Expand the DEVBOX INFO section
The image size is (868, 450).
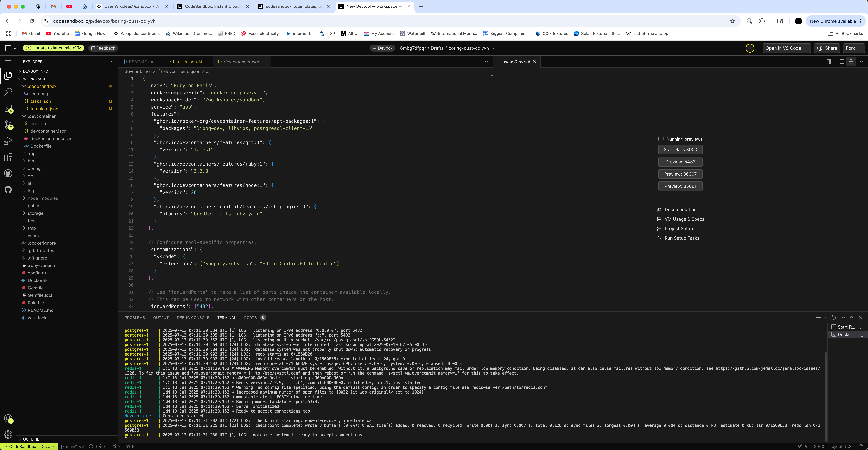35,71
